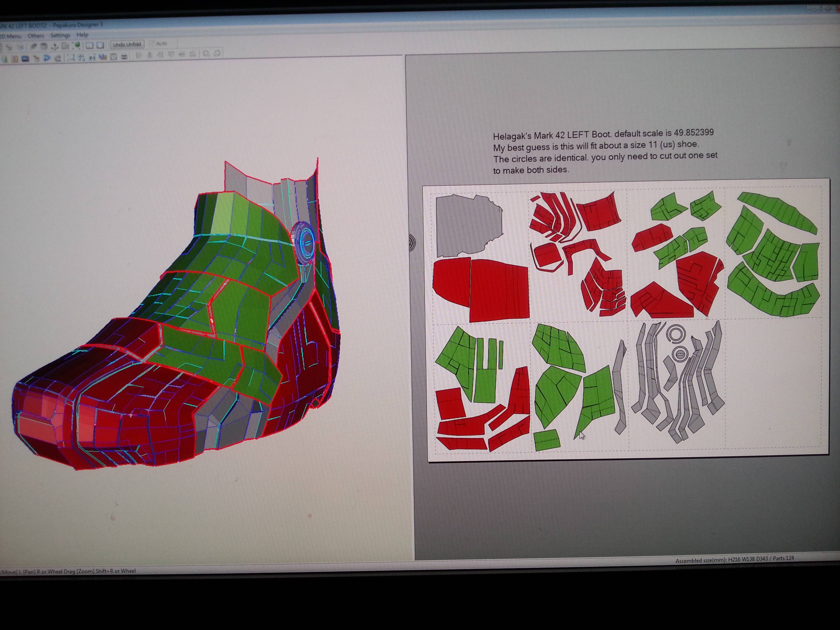840x630 pixels.
Task: Click the blue rectangle icon in second toolbar row
Action: pos(25,59)
